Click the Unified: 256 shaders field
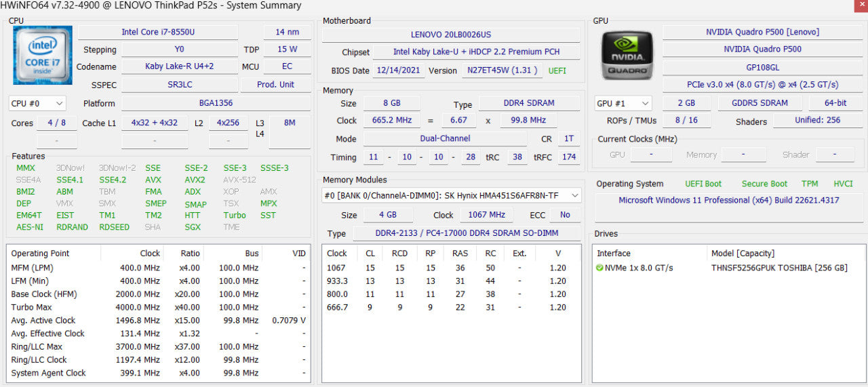868x387 pixels. (817, 121)
